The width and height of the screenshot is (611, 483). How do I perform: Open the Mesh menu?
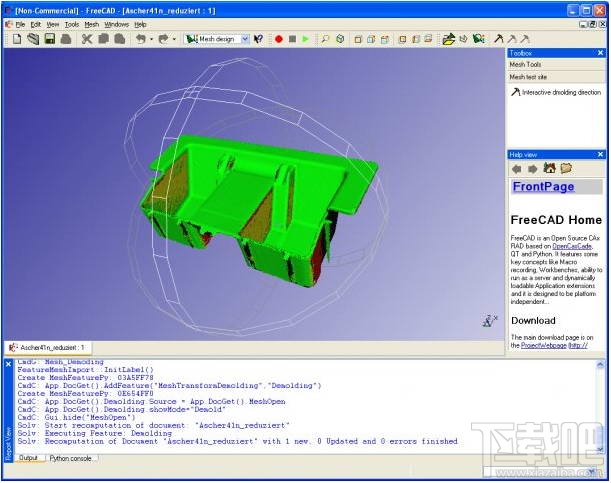tap(92, 25)
